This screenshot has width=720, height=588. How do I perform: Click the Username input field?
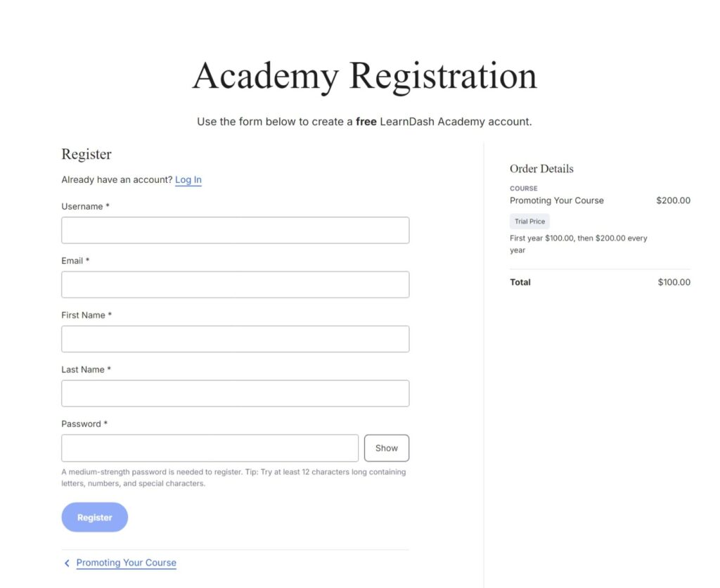[236, 230]
